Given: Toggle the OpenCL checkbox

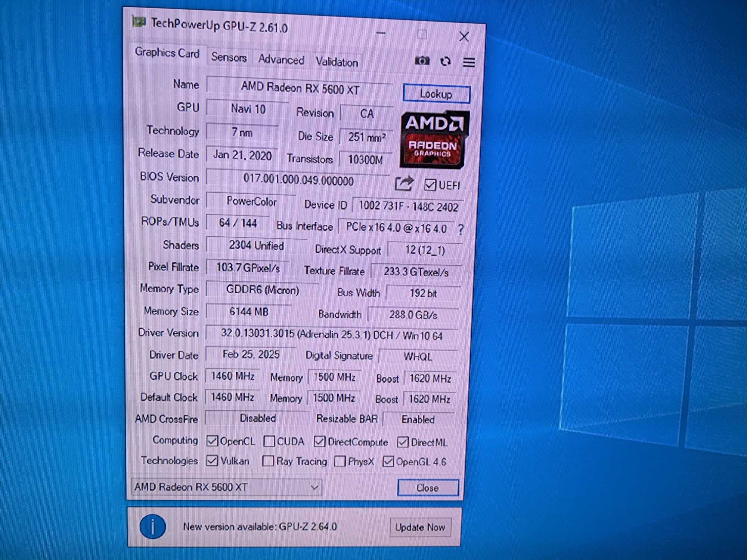Looking at the screenshot, I should [x=212, y=441].
